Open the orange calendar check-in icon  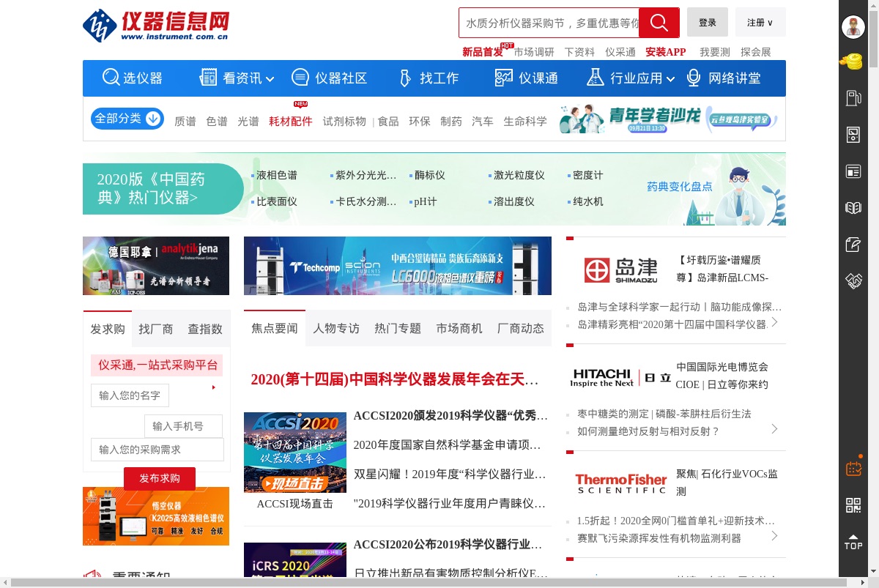point(853,468)
